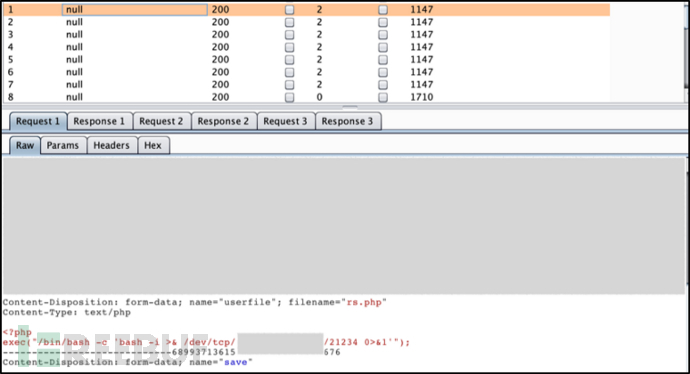The width and height of the screenshot is (690, 374).
Task: Toggle second checkbox in row 3
Action: 383,34
